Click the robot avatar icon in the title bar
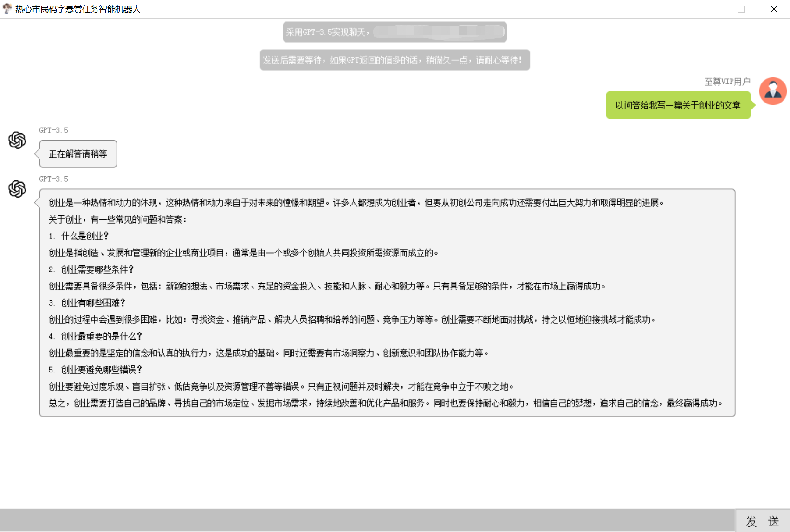Image resolution: width=790 pixels, height=532 pixels. click(7, 9)
